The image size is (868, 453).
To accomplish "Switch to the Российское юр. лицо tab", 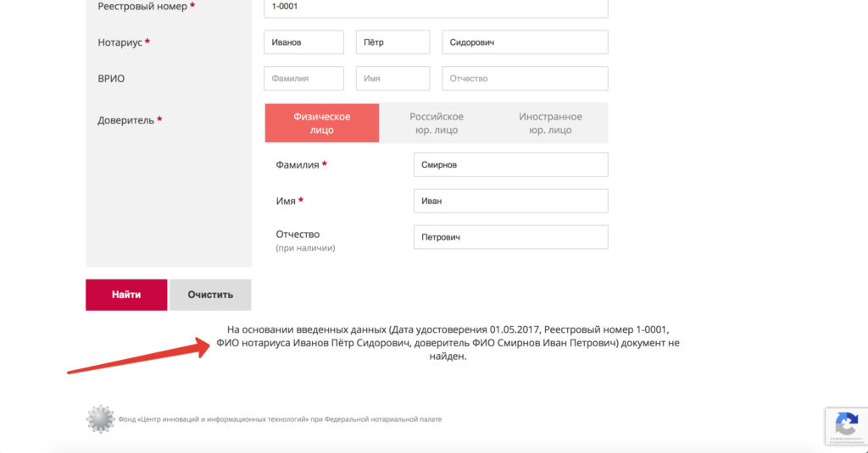I will pyautogui.click(x=437, y=123).
